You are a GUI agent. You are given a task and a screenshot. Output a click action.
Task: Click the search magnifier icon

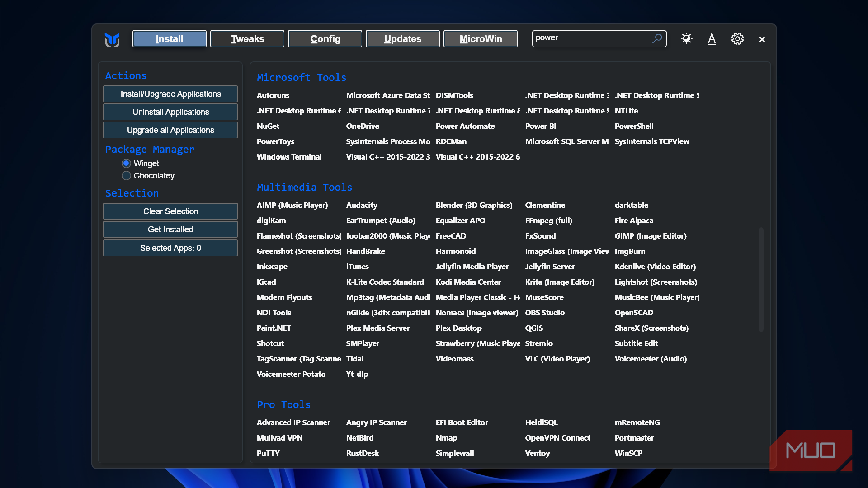click(657, 38)
